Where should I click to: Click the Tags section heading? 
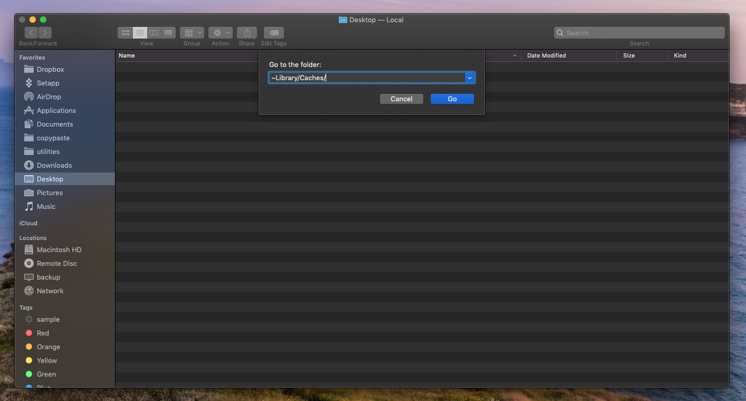pos(26,308)
